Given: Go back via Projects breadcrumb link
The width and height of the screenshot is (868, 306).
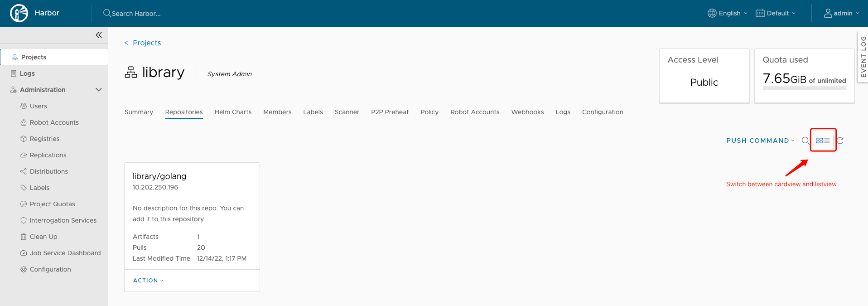Looking at the screenshot, I should pos(143,43).
